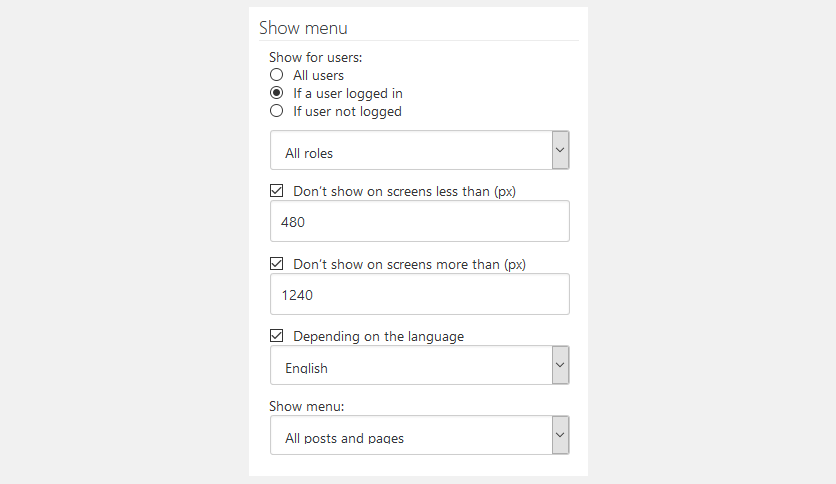The image size is (836, 484).
Task: Toggle "Don't show on screens more than" checkbox
Action: click(x=277, y=264)
